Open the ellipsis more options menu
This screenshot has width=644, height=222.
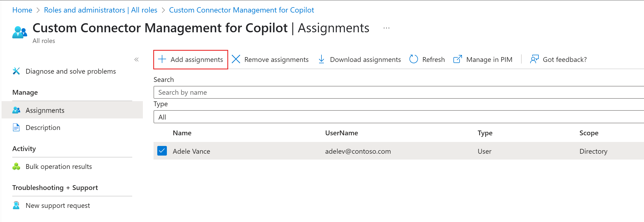387,28
